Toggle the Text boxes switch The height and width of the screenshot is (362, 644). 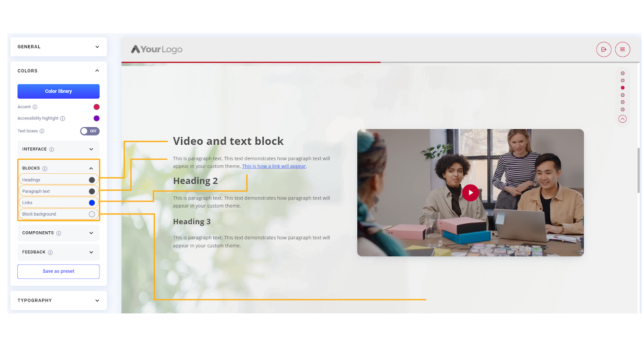[x=89, y=131]
